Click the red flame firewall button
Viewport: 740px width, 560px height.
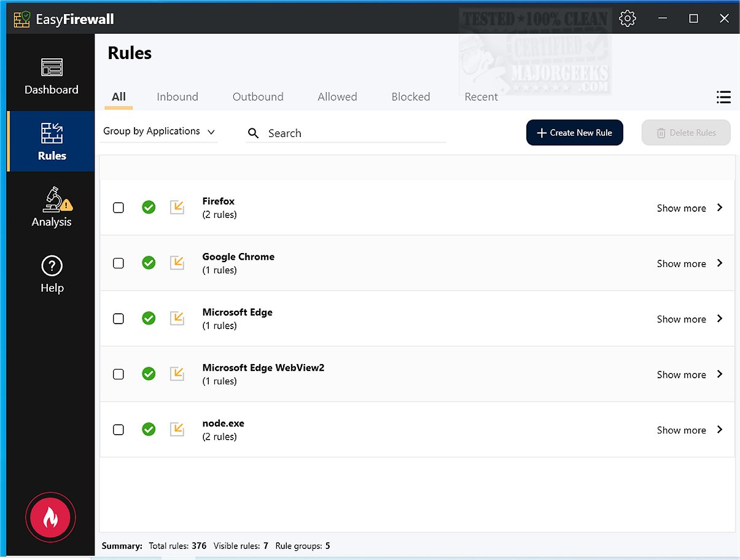point(50,518)
